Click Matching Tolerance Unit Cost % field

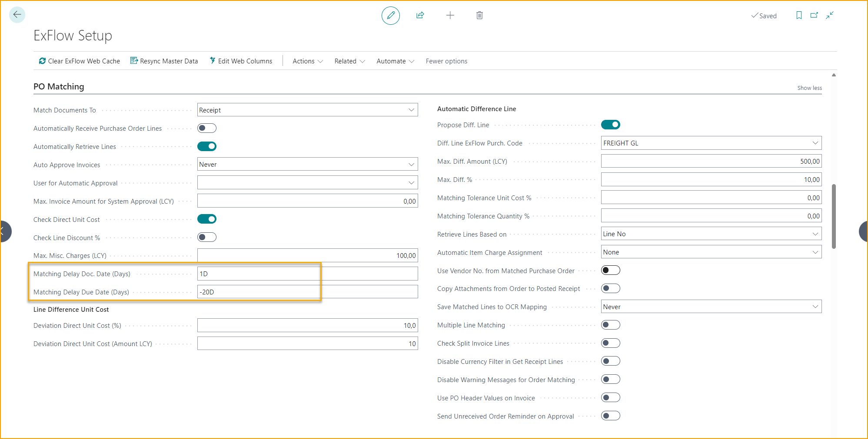point(712,198)
